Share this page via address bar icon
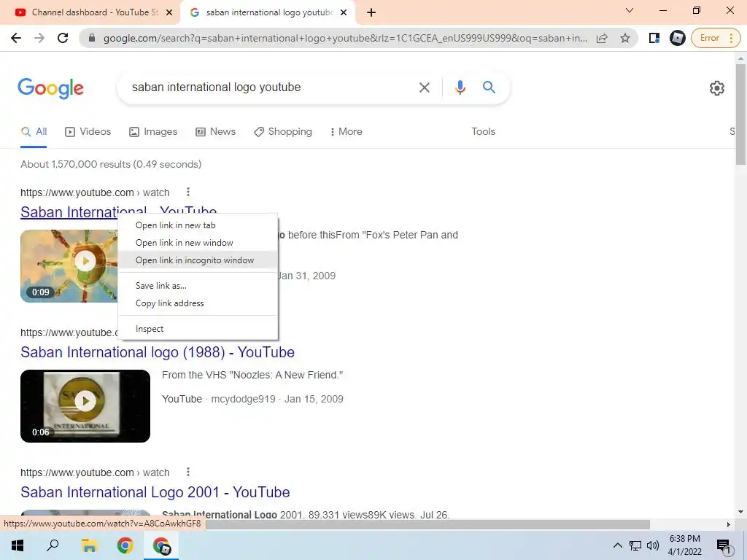 tap(602, 38)
